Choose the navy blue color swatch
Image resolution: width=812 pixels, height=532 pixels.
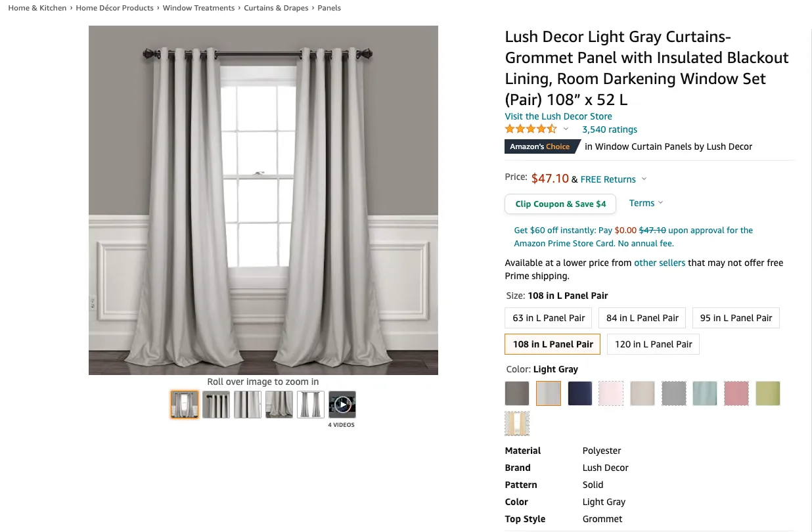click(x=580, y=393)
